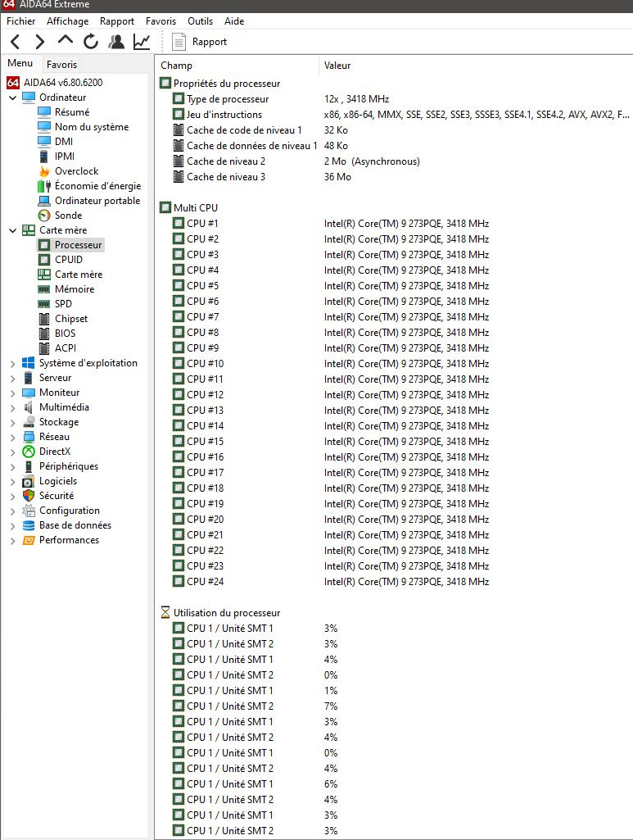Switch to the Menu tab
Image resolution: width=633 pixels, height=840 pixels.
click(x=20, y=63)
